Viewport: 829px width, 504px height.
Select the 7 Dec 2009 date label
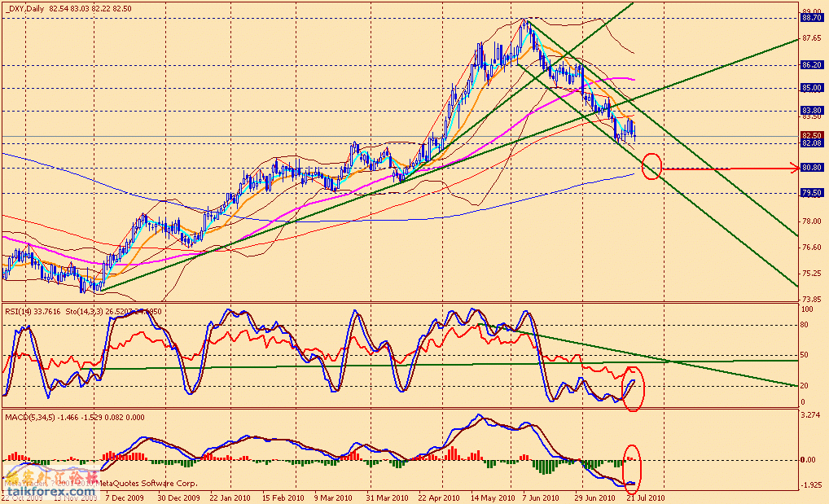point(125,498)
